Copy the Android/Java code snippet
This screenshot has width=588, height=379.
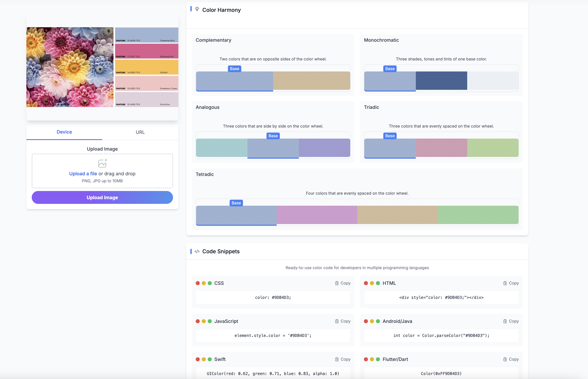pyautogui.click(x=511, y=321)
